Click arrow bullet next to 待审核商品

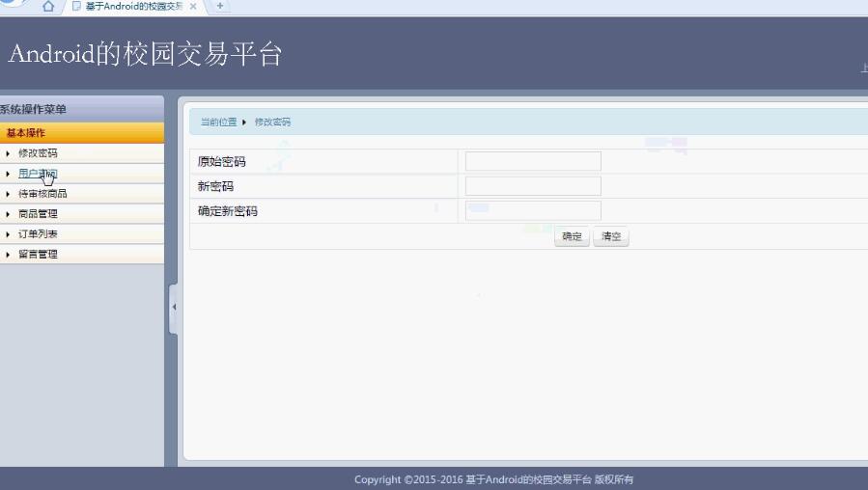[8, 194]
